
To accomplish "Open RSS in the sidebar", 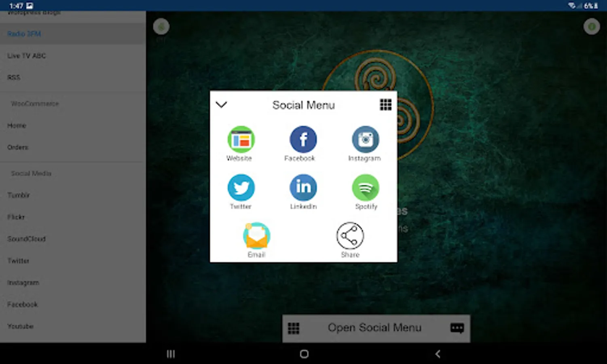I will click(73, 77).
